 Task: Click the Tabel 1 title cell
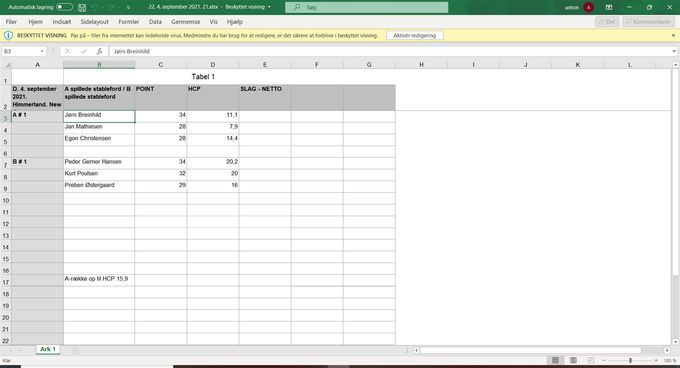pos(203,77)
